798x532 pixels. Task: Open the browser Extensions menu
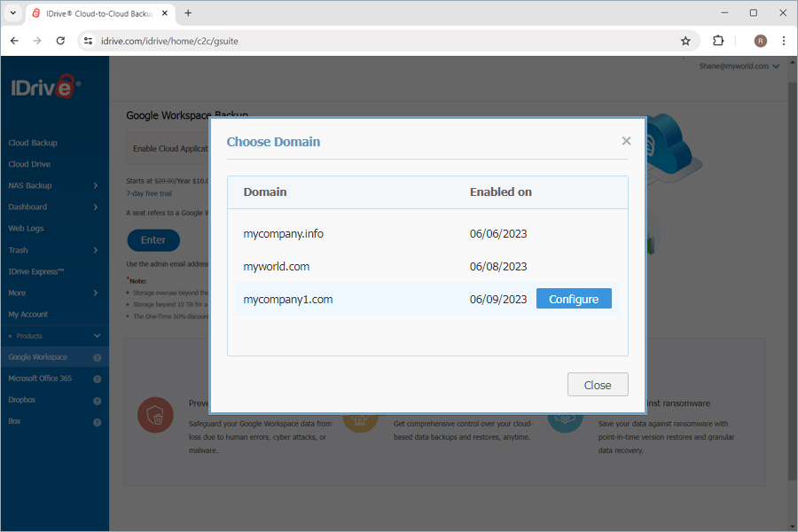click(x=718, y=41)
